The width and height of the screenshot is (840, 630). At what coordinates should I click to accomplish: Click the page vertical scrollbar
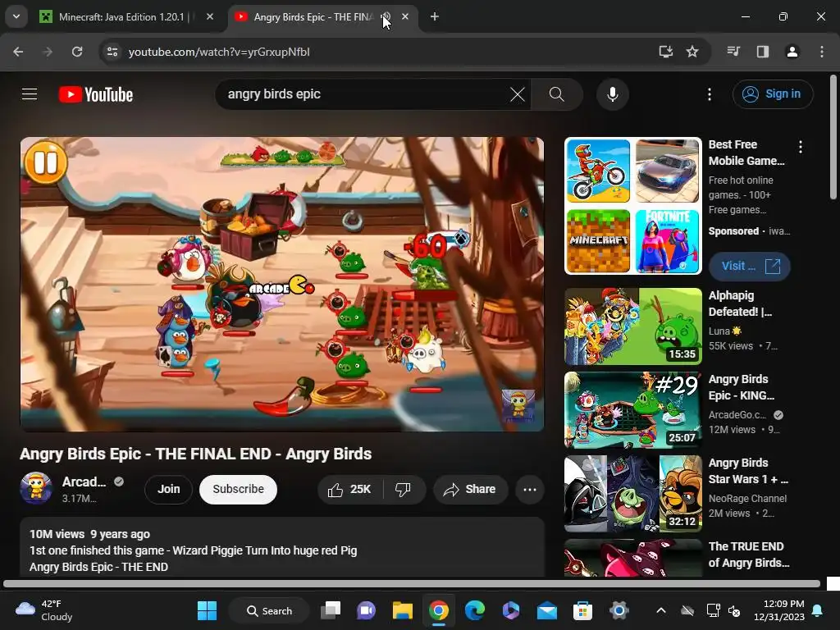point(833,138)
